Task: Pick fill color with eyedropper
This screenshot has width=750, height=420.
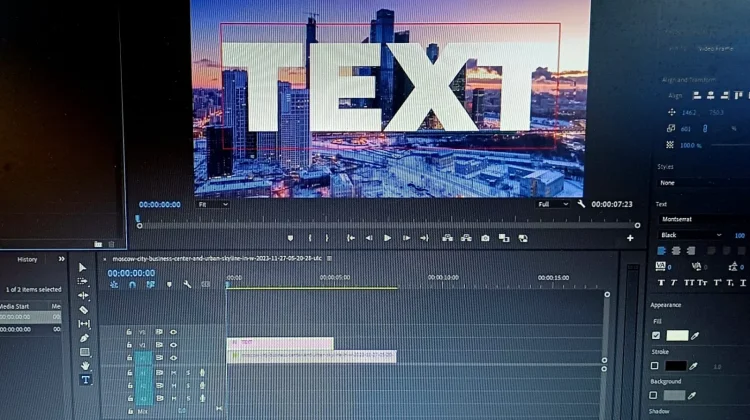Action: coord(695,336)
